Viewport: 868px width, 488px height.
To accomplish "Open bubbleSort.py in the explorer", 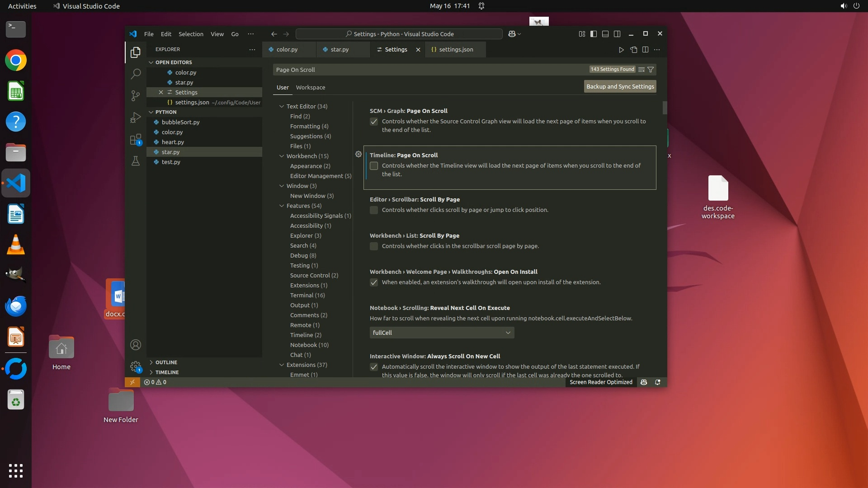I will [x=180, y=122].
